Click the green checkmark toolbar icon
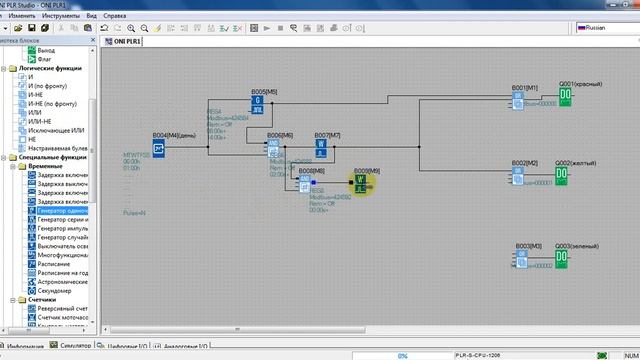640x360 pixels. tap(224, 28)
